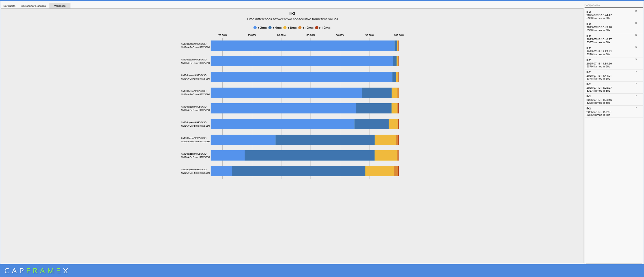Remove the 11:32:31 comparison entry
644x277 pixels.
(636, 108)
